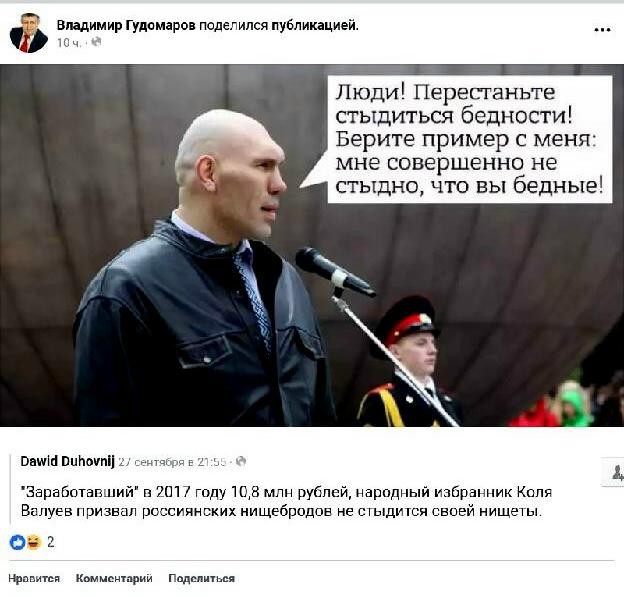Click the Поделиться button
The image size is (624, 597).
tap(201, 578)
